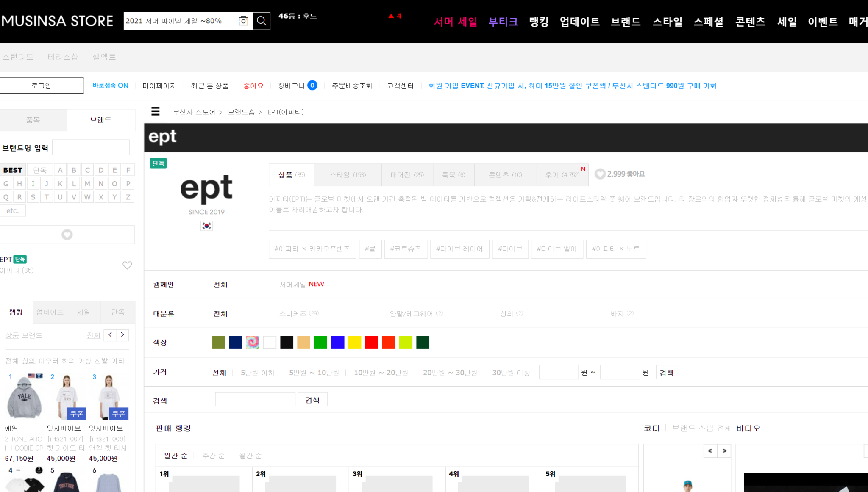The width and height of the screenshot is (868, 492).
Task: Click the previous arrow in the 코디 carousel
Action: (x=710, y=451)
